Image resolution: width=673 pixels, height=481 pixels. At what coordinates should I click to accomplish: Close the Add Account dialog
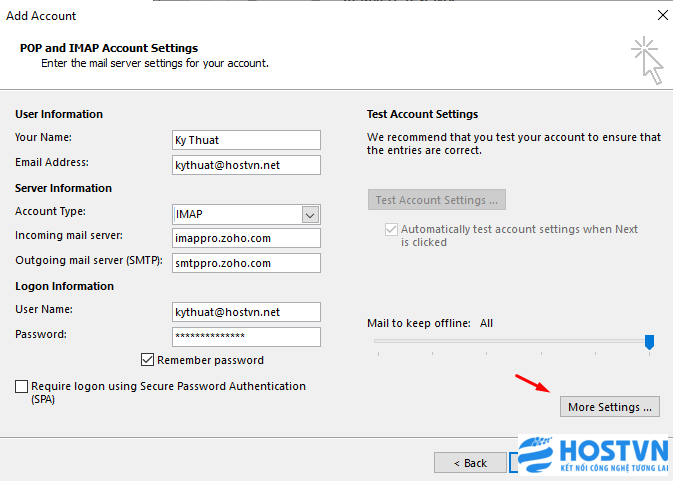pyautogui.click(x=662, y=15)
